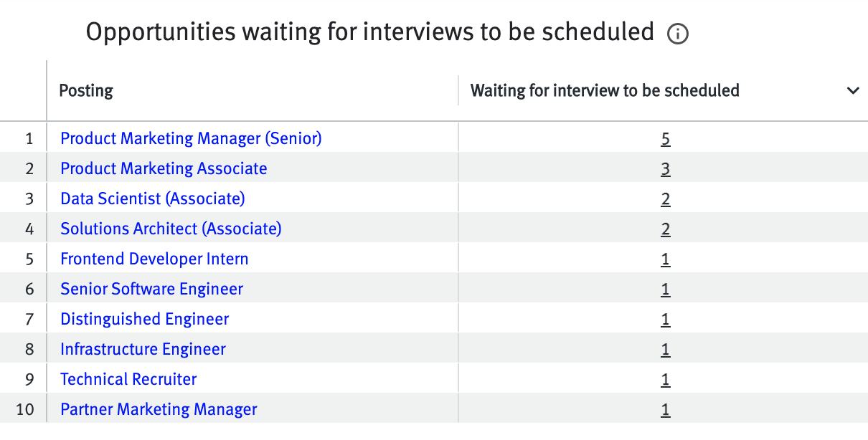Click the waiting count for Solutions Architect
Viewport: 868px width, 440px height.
click(665, 228)
